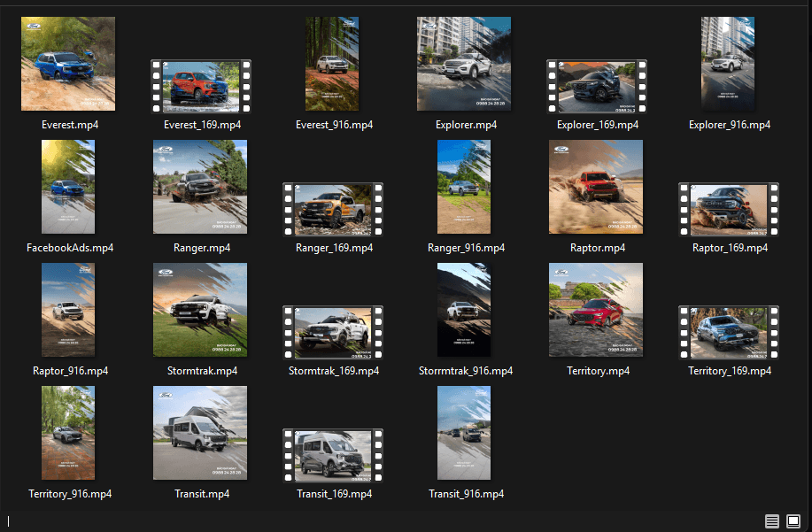Click the Storrmtrak_916.mp4 file name
812x532 pixels.
466,371
